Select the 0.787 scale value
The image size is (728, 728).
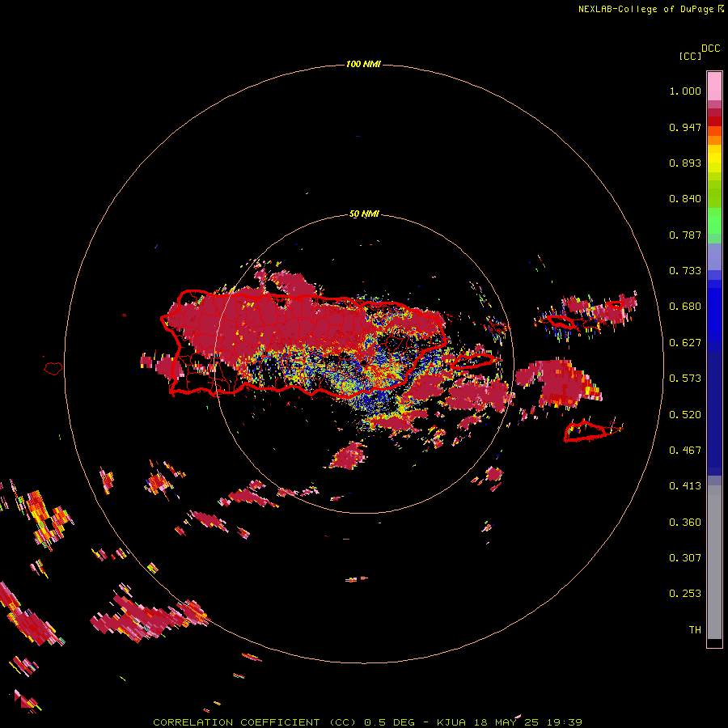click(x=685, y=235)
